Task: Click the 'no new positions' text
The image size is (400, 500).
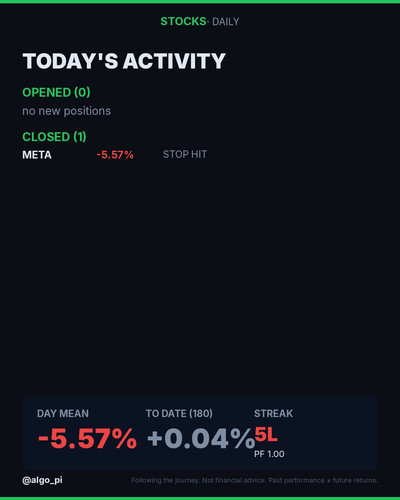Action: pos(67,111)
